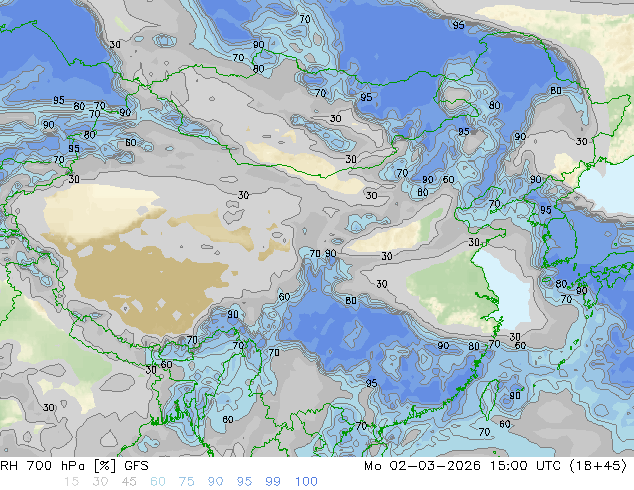Click legend value 100 in color scale
634x490 pixels.
pyautogui.click(x=306, y=482)
